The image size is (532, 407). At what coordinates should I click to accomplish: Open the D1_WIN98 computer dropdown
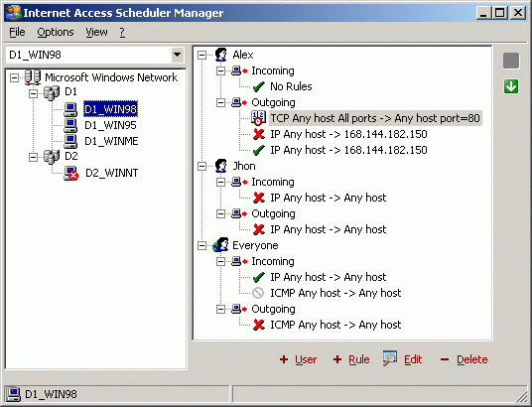[x=177, y=55]
